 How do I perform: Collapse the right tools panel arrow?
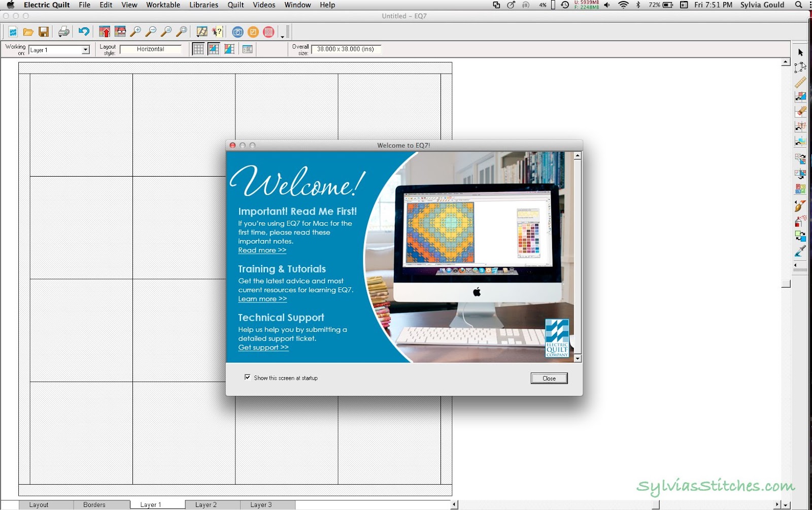(795, 265)
